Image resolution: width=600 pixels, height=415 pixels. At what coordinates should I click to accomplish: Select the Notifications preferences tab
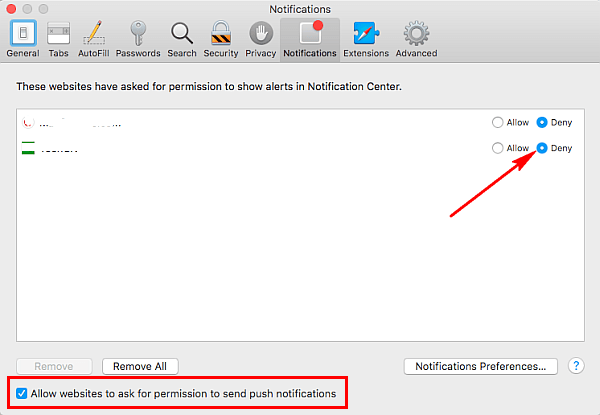(310, 39)
